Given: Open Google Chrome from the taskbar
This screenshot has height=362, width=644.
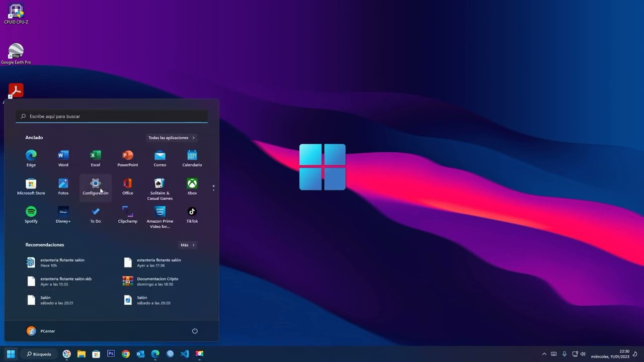Looking at the screenshot, I should [x=126, y=354].
